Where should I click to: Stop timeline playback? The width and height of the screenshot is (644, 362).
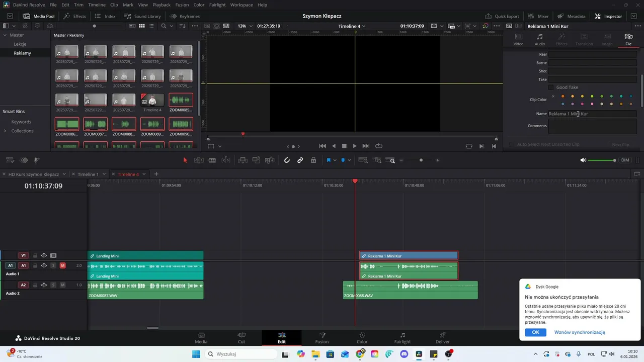click(x=344, y=146)
